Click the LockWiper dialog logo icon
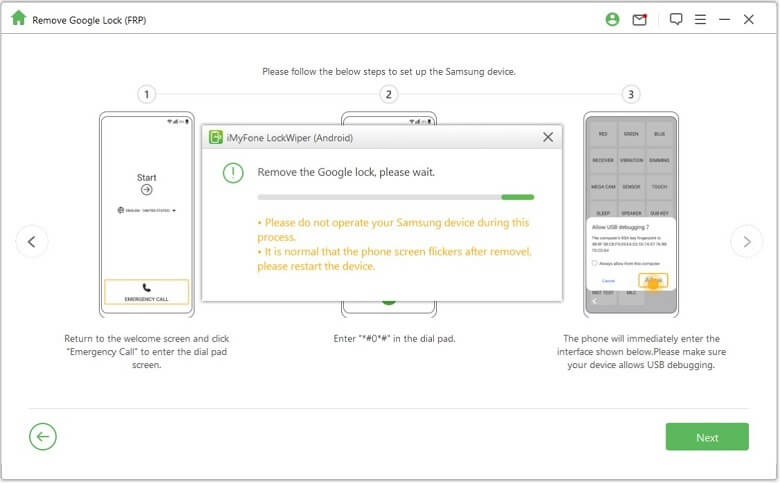Viewport: 780px width, 483px height. tap(215, 137)
